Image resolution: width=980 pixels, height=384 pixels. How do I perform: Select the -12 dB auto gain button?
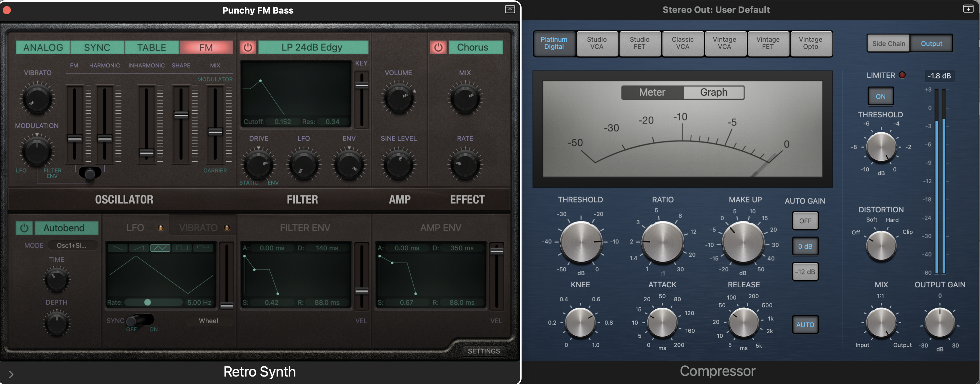click(805, 272)
